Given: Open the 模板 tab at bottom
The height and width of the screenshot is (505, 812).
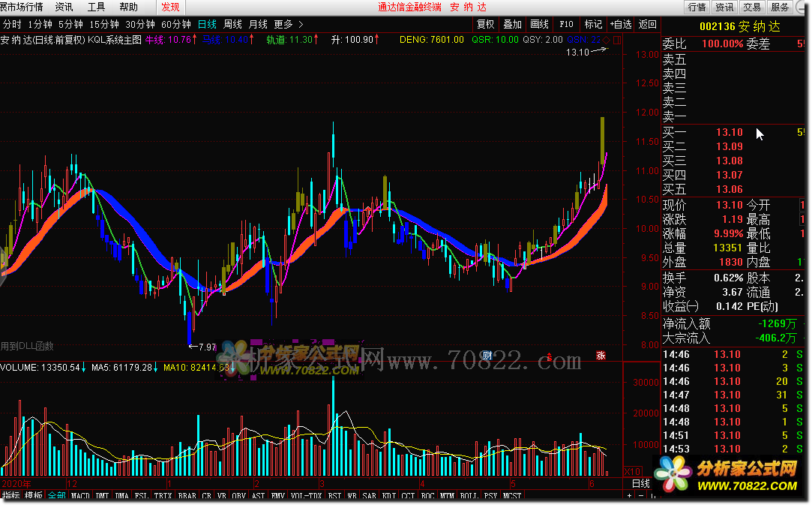Looking at the screenshot, I should (34, 496).
